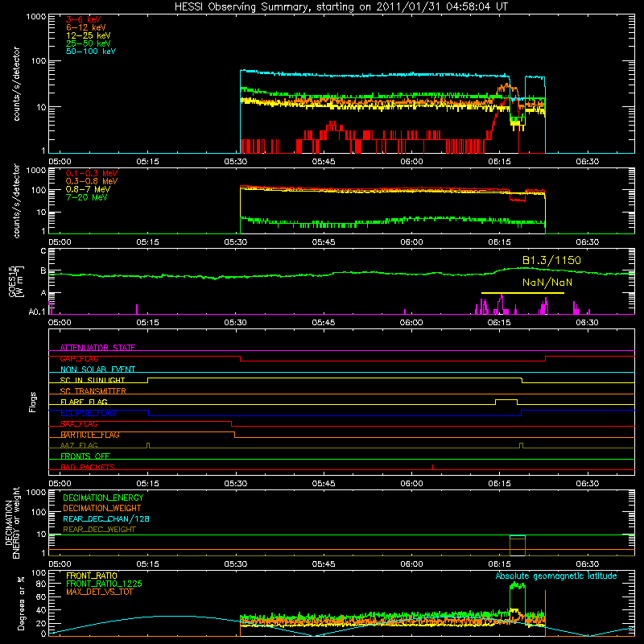Click the 0.8-7 MeV legend entry
Viewport: 644px width, 644px height.
[88, 189]
